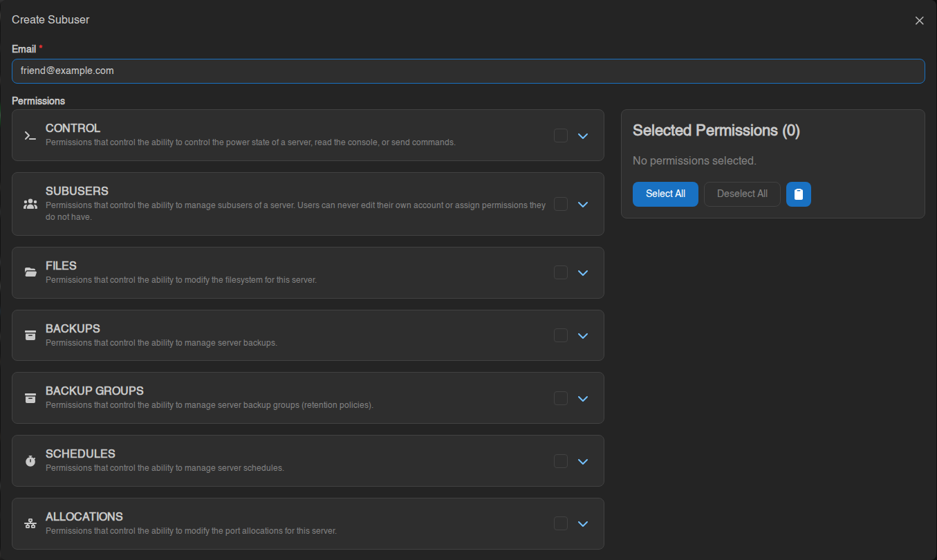Viewport: 937px width, 560px height.
Task: Click the ALLOCATIONS network icon
Action: tap(30, 524)
